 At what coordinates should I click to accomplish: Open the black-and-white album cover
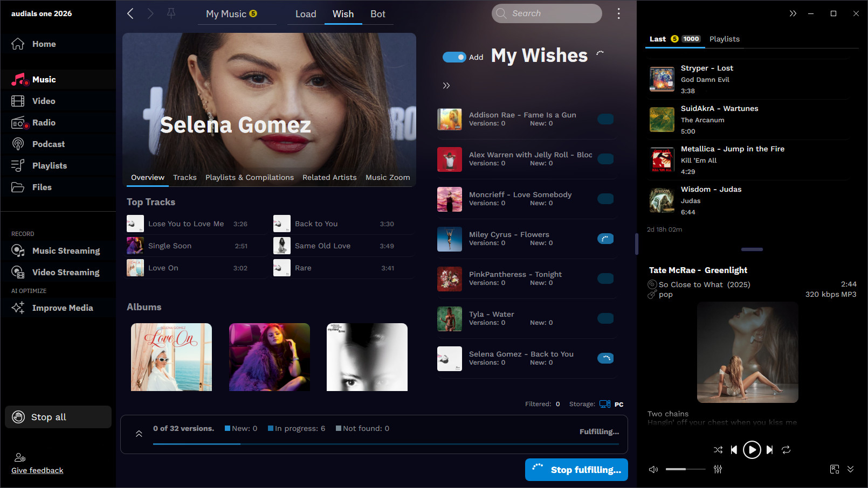click(x=367, y=357)
